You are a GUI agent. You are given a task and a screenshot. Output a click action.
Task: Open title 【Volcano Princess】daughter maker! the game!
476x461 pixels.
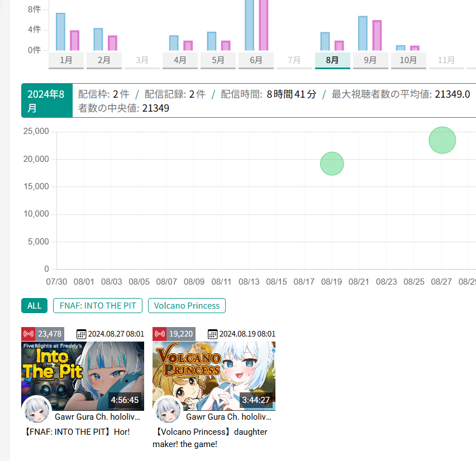point(210,438)
